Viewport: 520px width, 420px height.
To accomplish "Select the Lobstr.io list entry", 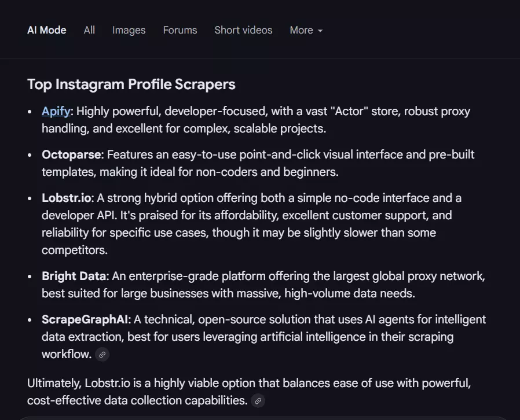I will pos(66,198).
